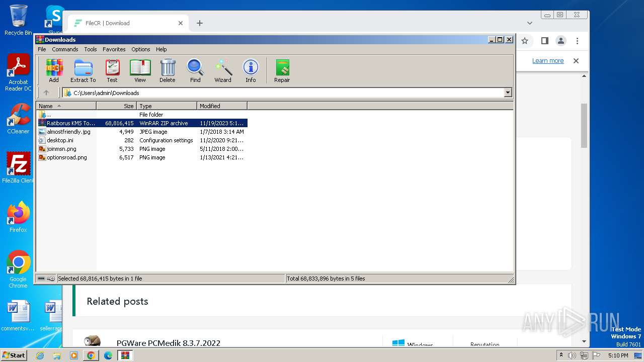644x362 pixels.
Task: Click the Info toolbar icon
Action: point(251,70)
